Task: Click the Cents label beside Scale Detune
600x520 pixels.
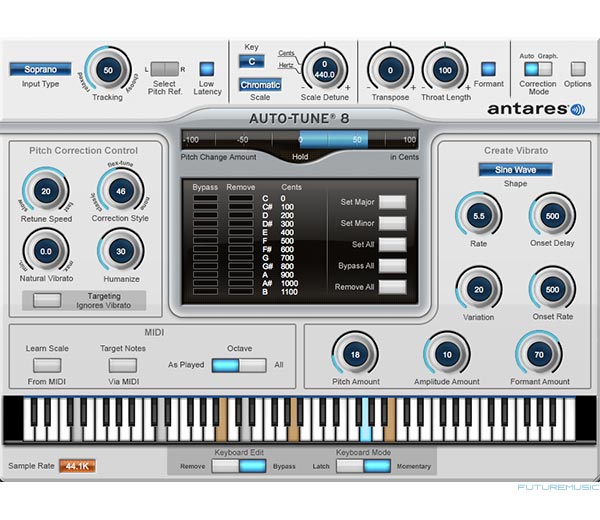Action: [x=286, y=53]
